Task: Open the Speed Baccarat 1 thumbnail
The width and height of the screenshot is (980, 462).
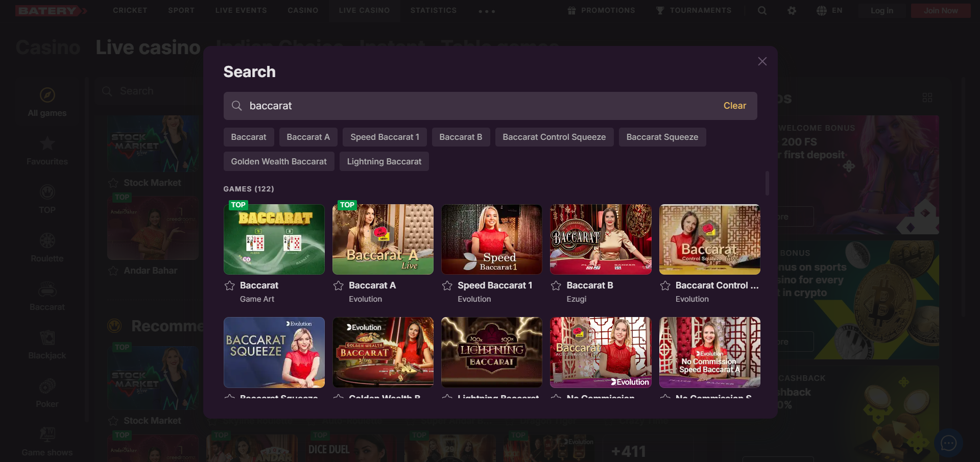Action: pyautogui.click(x=492, y=239)
